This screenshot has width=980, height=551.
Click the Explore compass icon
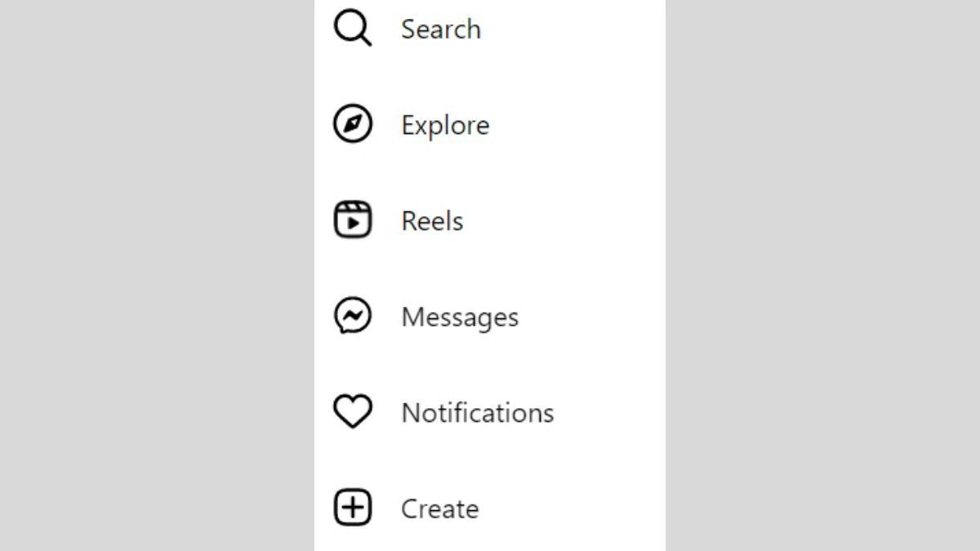click(352, 124)
